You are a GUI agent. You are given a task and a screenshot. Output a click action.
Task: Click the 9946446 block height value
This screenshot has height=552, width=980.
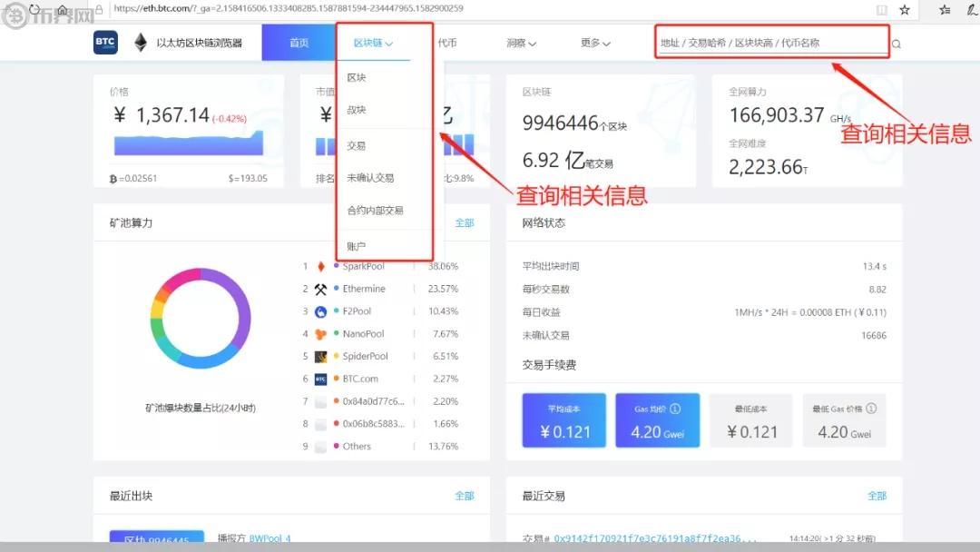point(560,123)
